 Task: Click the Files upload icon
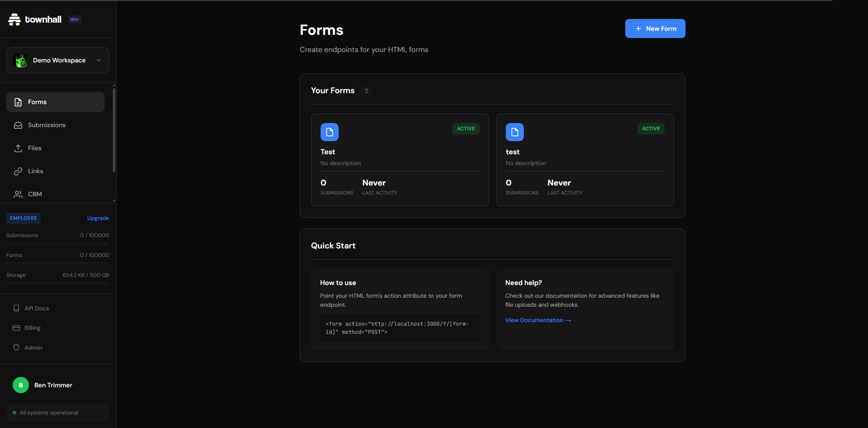(x=18, y=148)
